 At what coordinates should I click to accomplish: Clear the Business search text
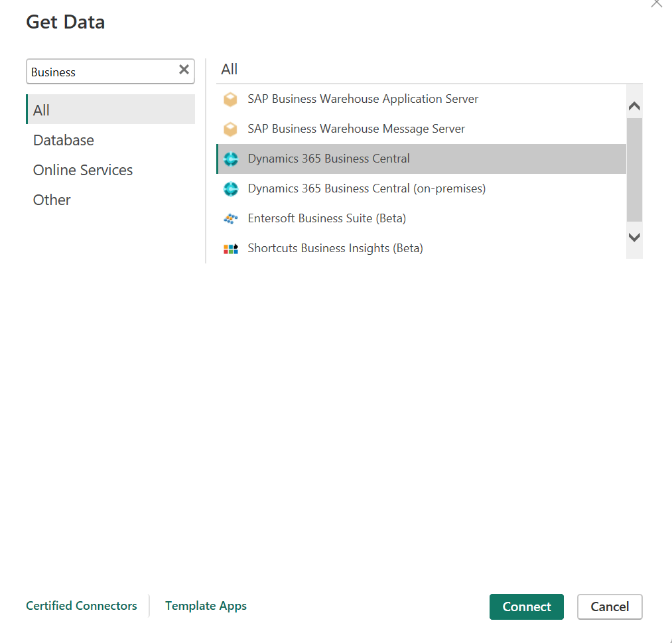tap(184, 70)
